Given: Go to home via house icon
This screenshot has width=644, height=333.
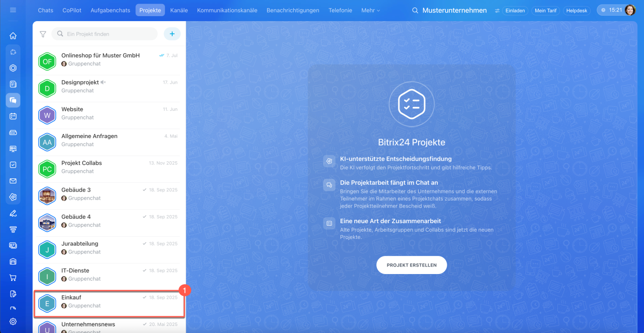Looking at the screenshot, I should [13, 36].
